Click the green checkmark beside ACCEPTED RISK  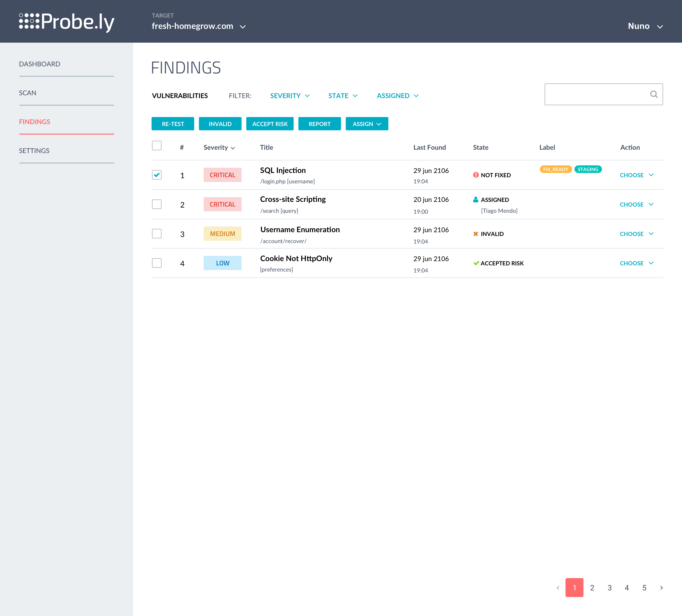coord(476,263)
